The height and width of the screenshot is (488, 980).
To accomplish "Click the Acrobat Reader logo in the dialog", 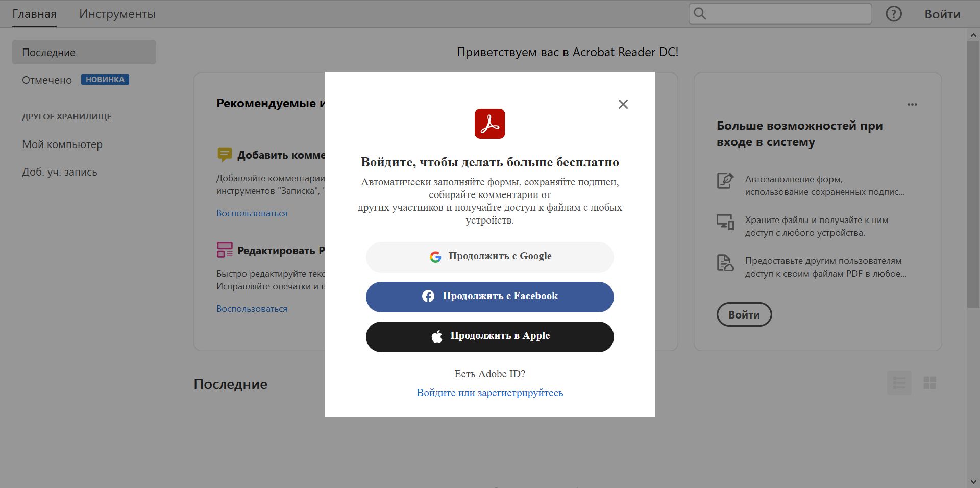I will [489, 124].
